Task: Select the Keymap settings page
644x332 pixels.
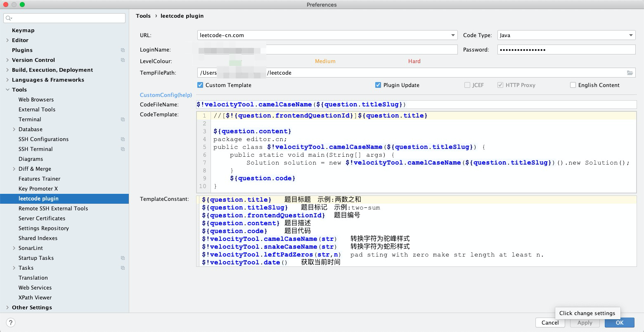Action: tap(23, 31)
